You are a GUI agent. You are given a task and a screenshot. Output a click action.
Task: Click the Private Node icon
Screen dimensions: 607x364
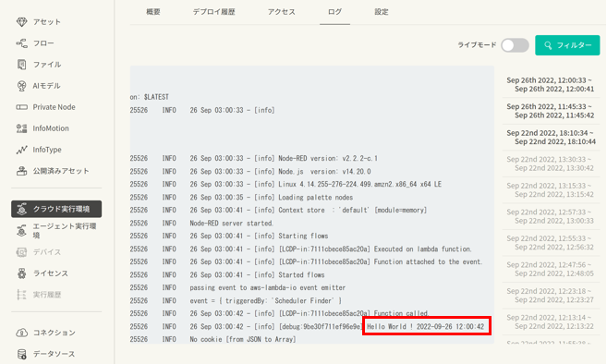coord(21,107)
